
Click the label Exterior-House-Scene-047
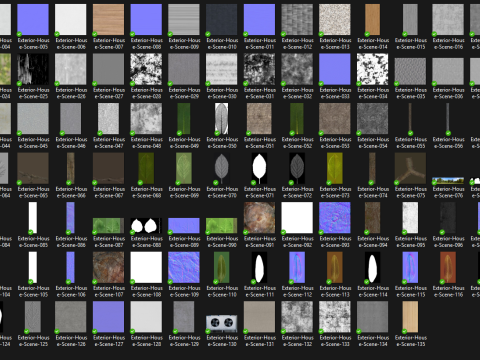(x=109, y=143)
